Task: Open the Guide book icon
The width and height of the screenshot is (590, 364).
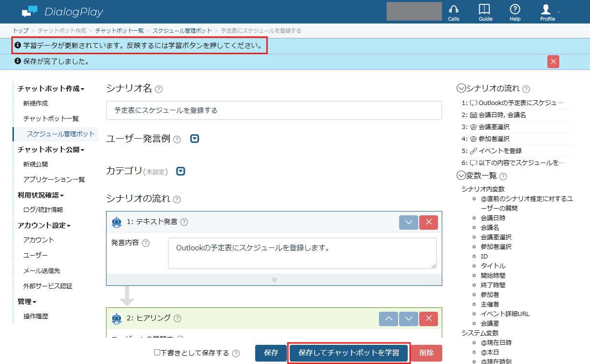Action: coord(485,12)
